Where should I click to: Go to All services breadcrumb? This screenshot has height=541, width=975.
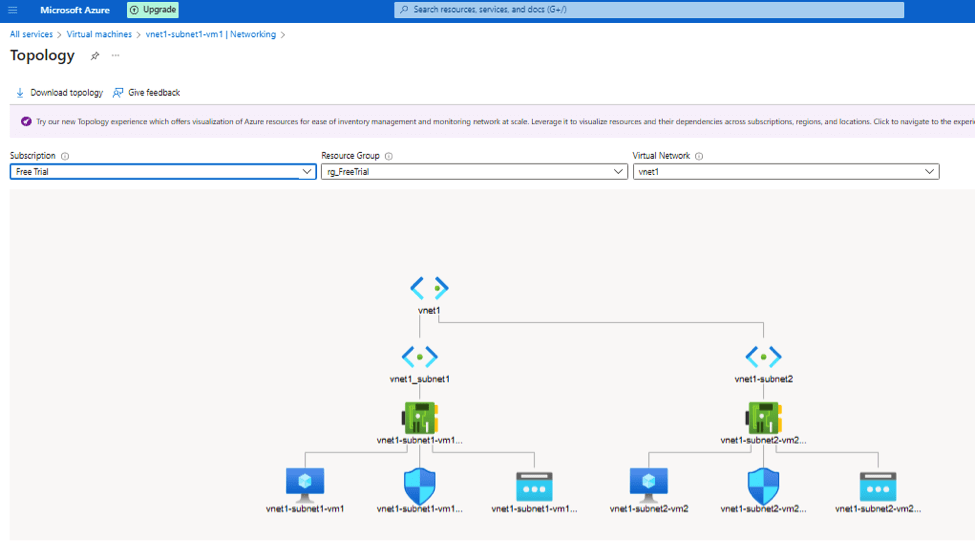pyautogui.click(x=32, y=35)
